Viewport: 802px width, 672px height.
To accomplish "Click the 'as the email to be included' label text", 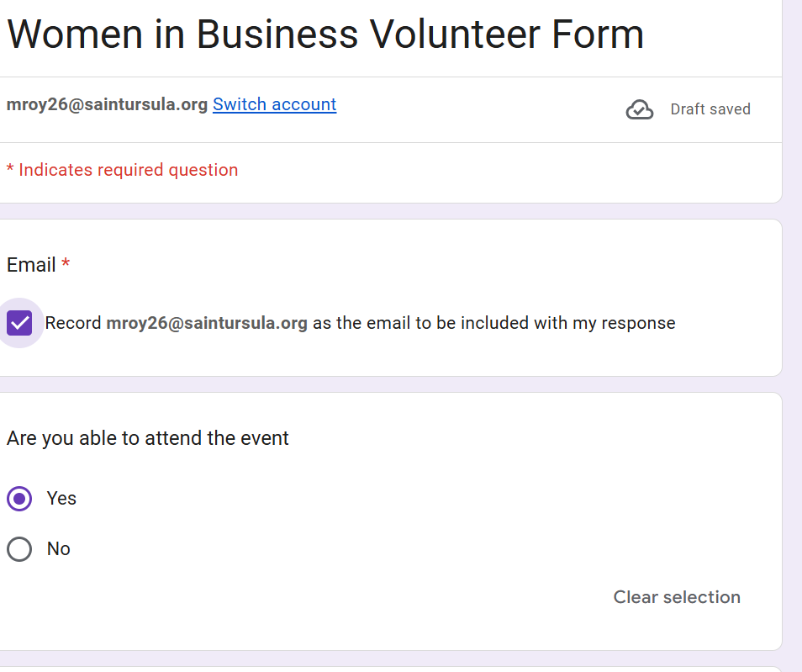I will click(493, 323).
